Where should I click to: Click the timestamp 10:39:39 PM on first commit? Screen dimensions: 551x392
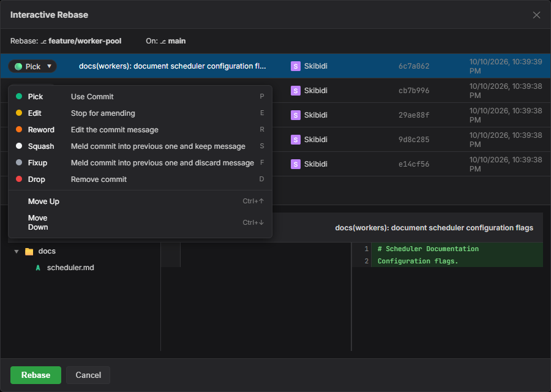(506, 66)
